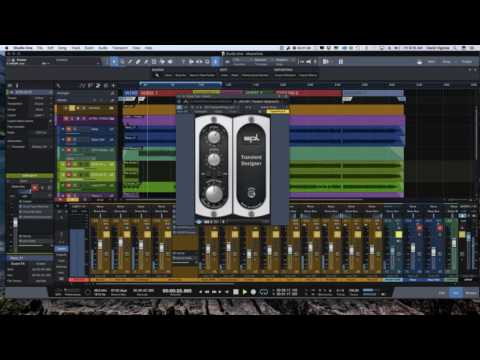Open the Track menu
The image size is (480, 360).
point(76,48)
